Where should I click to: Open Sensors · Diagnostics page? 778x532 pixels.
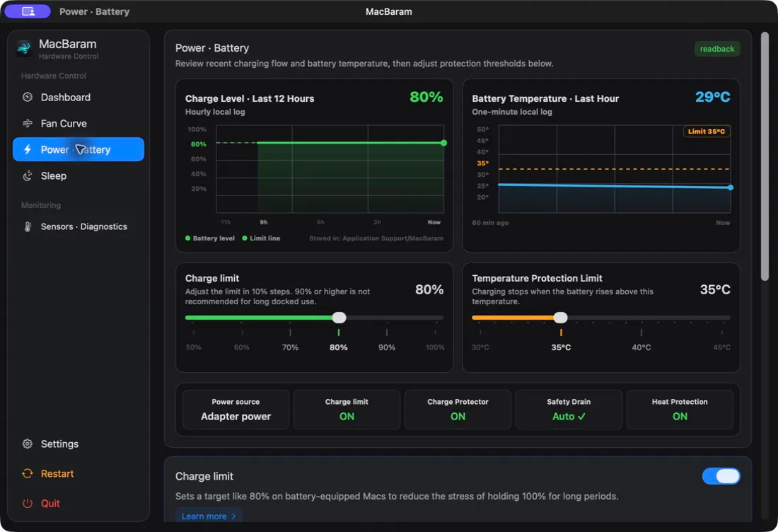point(79,227)
